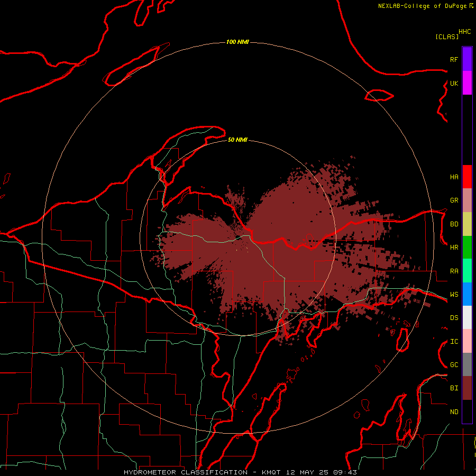Click the HR legend label
The width and height of the screenshot is (476, 476).
click(454, 248)
